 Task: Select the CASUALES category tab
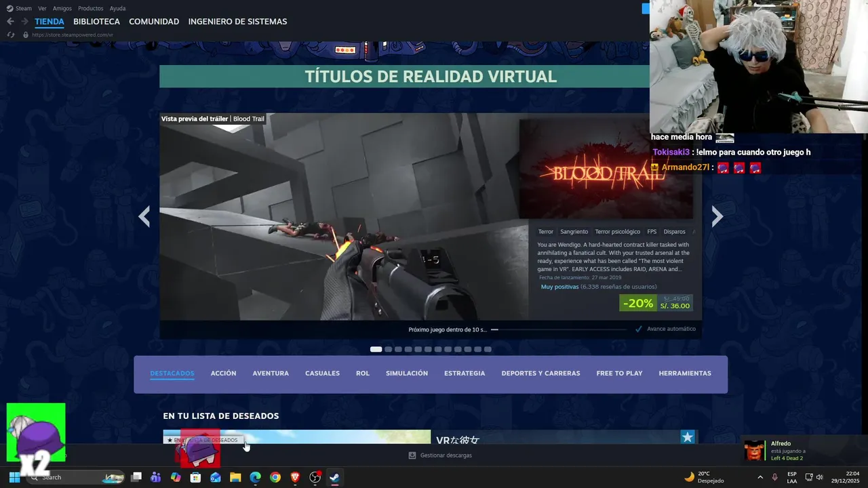(322, 373)
